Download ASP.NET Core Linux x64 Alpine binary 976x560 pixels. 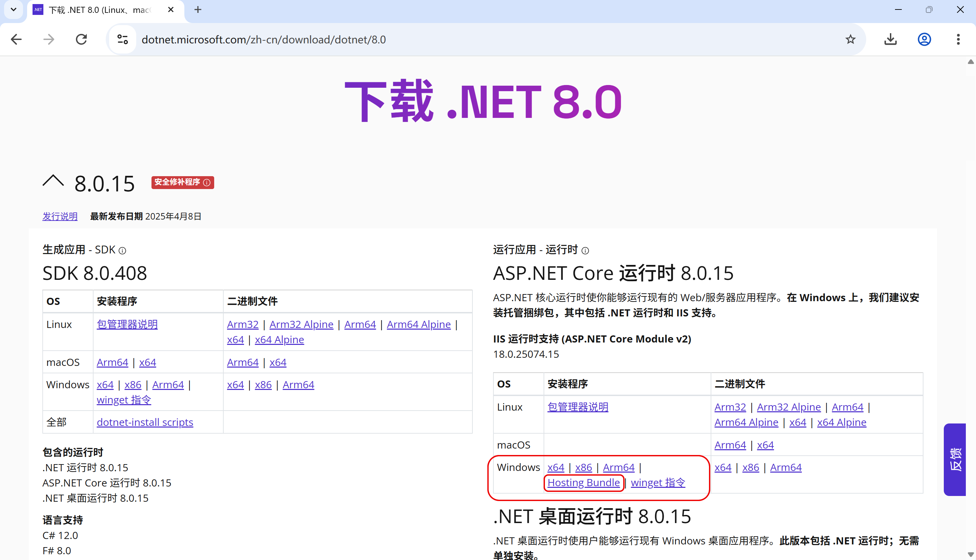[842, 422]
